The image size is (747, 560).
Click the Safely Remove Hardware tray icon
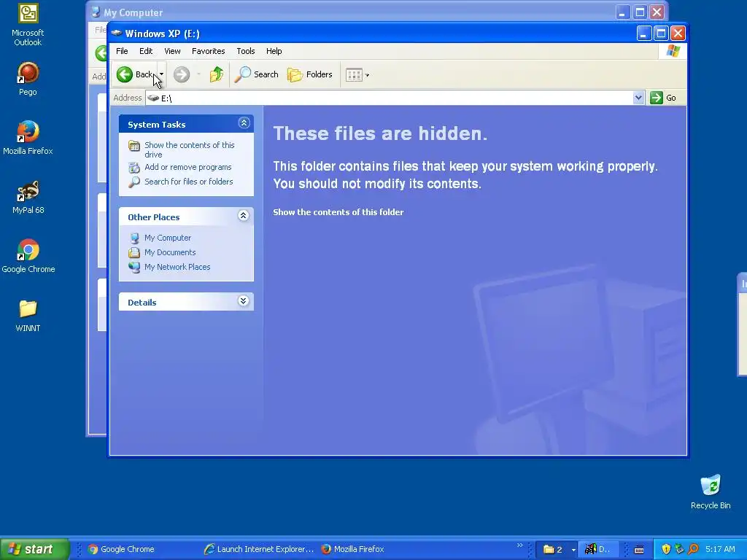(x=679, y=549)
